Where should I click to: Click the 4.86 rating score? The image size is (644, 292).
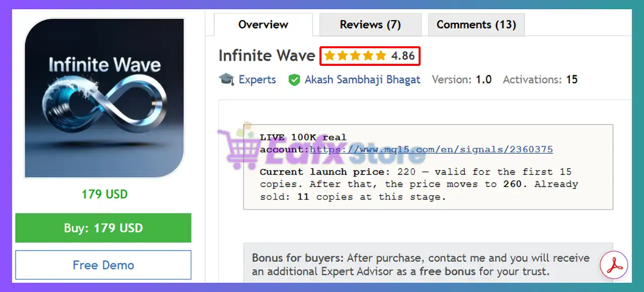point(403,56)
